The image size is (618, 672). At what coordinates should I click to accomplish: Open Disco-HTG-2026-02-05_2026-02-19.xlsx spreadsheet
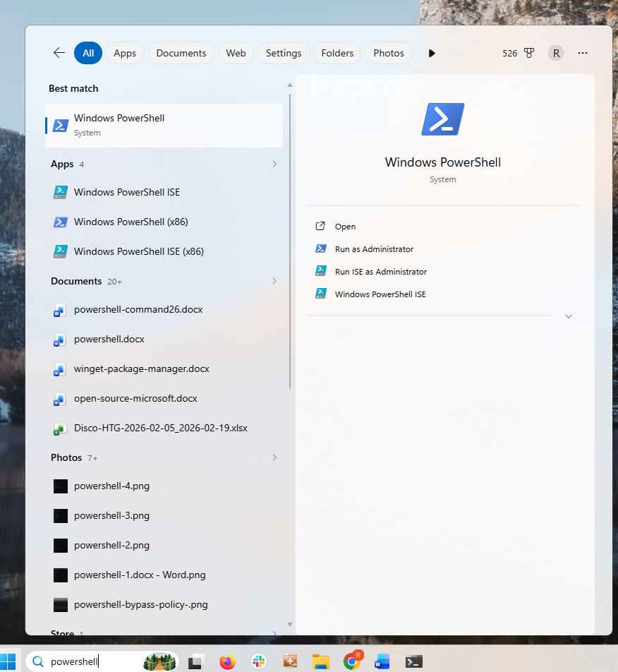tap(164, 428)
